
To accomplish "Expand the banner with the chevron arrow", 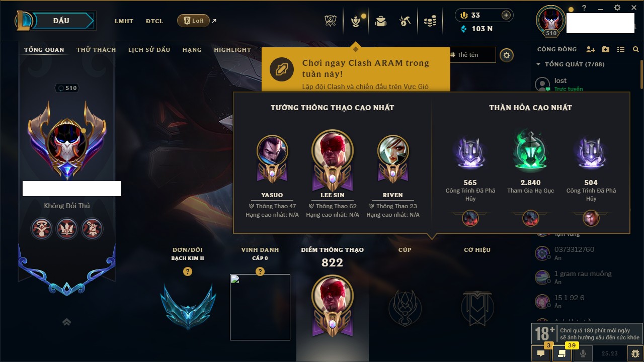I will click(66, 322).
